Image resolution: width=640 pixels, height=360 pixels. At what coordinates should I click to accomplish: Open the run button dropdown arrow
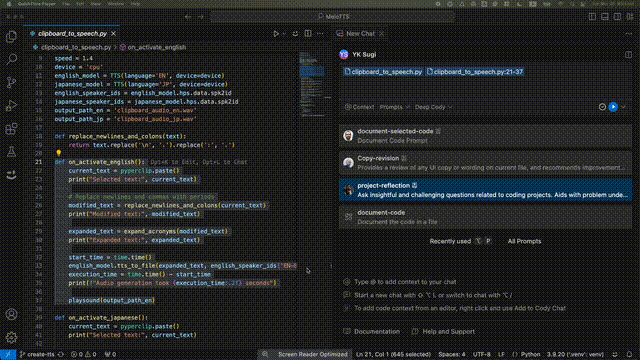[x=284, y=33]
